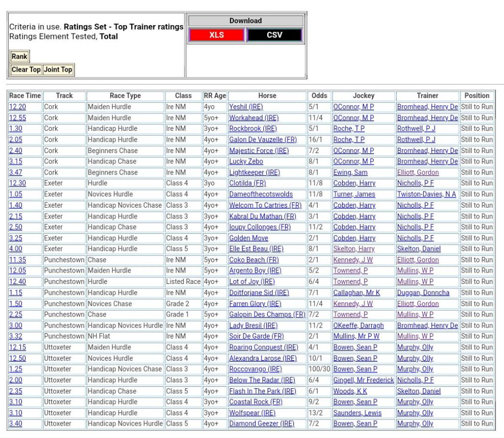The image size is (504, 438).
Task: Select horse Galopin Des Champs (FR)
Action: (x=267, y=314)
